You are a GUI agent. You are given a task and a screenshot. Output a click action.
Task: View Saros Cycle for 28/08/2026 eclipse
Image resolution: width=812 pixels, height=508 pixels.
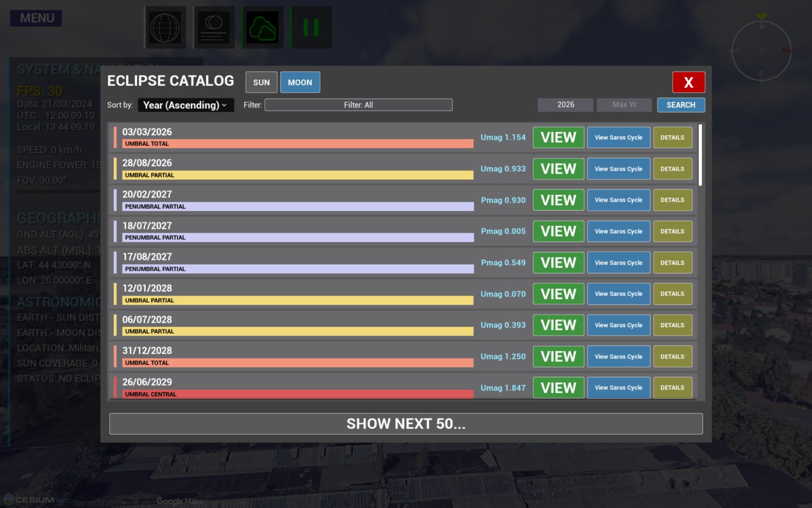(x=619, y=169)
